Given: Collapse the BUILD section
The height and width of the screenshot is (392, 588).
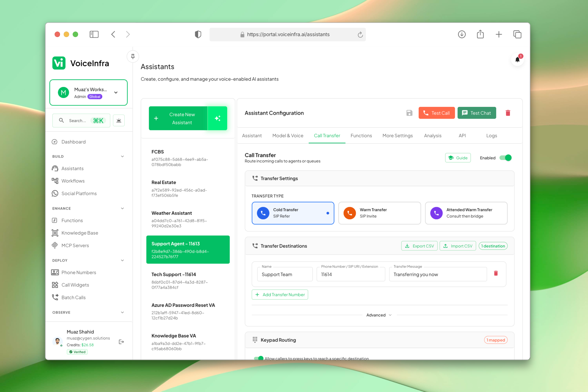Looking at the screenshot, I should tap(123, 156).
